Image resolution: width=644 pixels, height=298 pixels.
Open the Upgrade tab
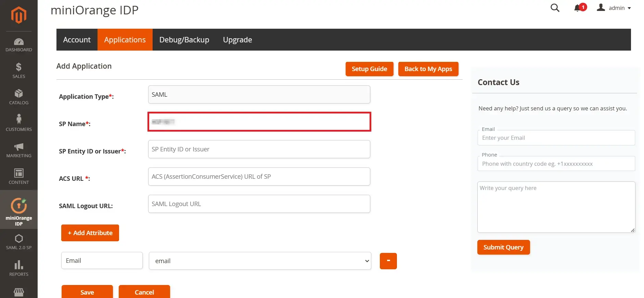tap(237, 40)
